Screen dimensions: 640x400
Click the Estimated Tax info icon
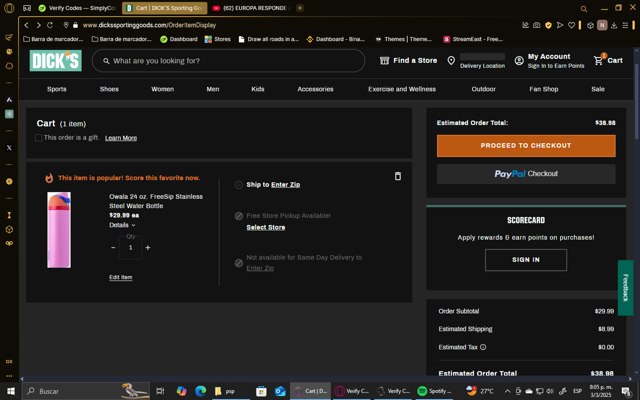point(483,347)
